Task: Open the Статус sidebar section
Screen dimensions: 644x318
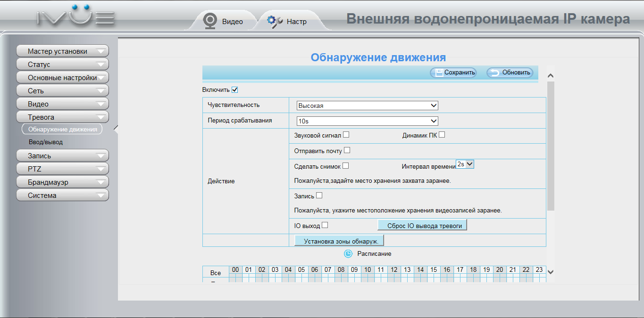Action: (x=62, y=65)
